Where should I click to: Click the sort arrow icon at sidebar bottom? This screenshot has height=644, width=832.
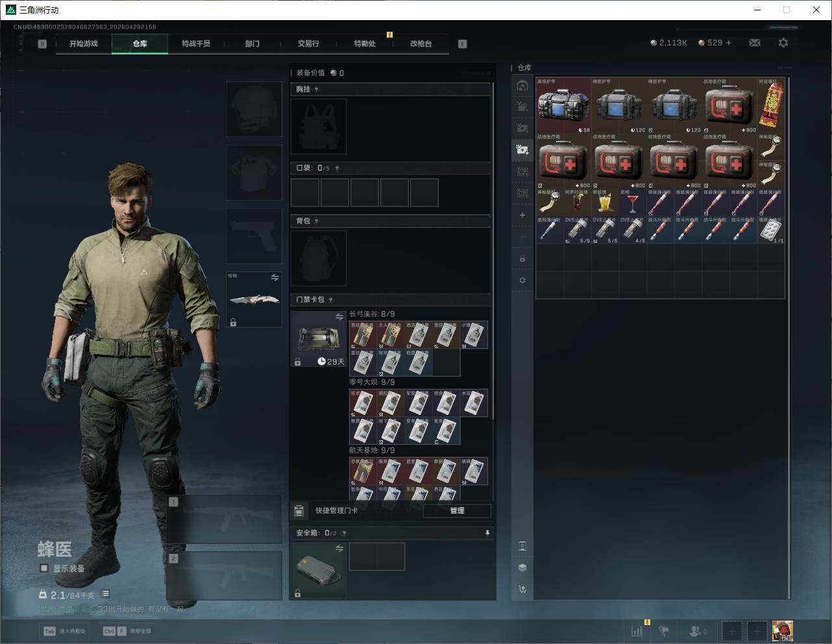(522, 589)
